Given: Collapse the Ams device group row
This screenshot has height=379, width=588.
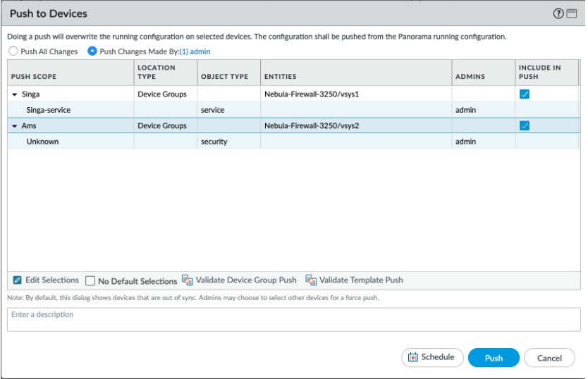Looking at the screenshot, I should tap(15, 126).
